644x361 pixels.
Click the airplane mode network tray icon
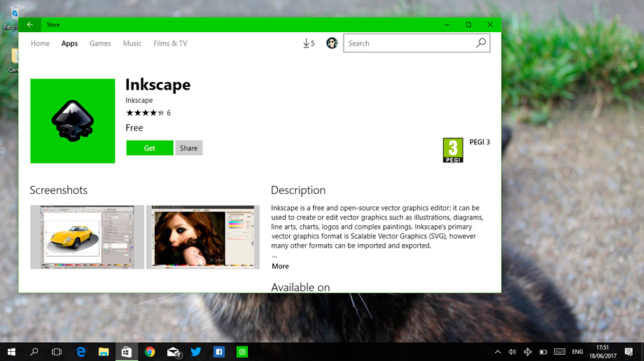tap(528, 352)
